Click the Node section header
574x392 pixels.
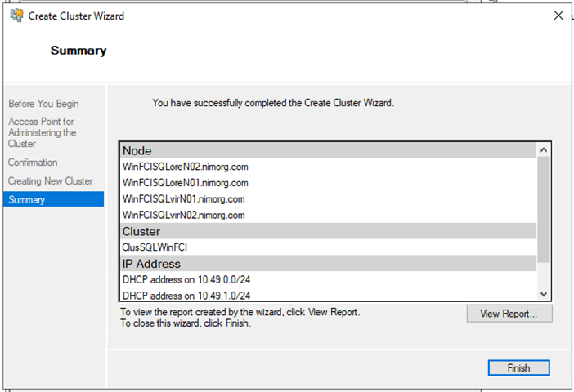329,150
